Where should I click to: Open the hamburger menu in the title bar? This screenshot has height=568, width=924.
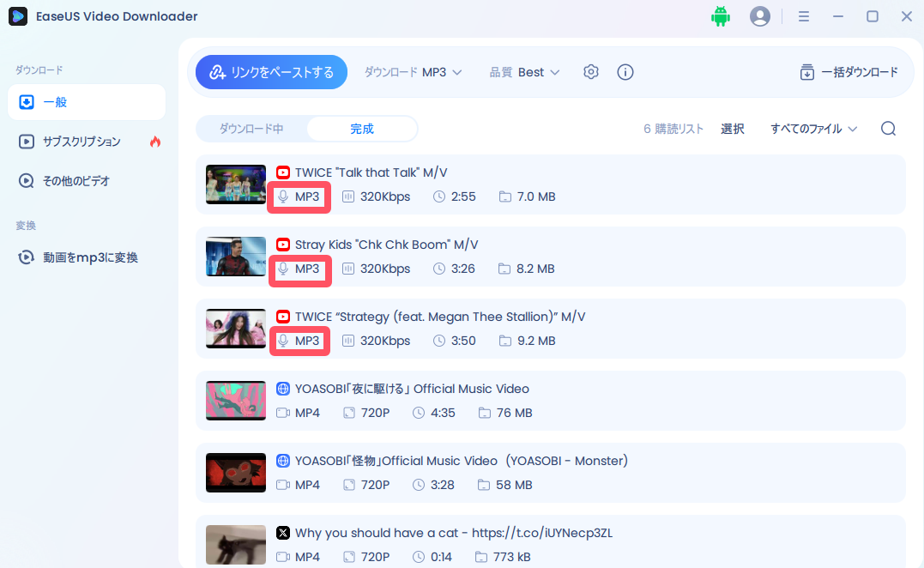(804, 15)
